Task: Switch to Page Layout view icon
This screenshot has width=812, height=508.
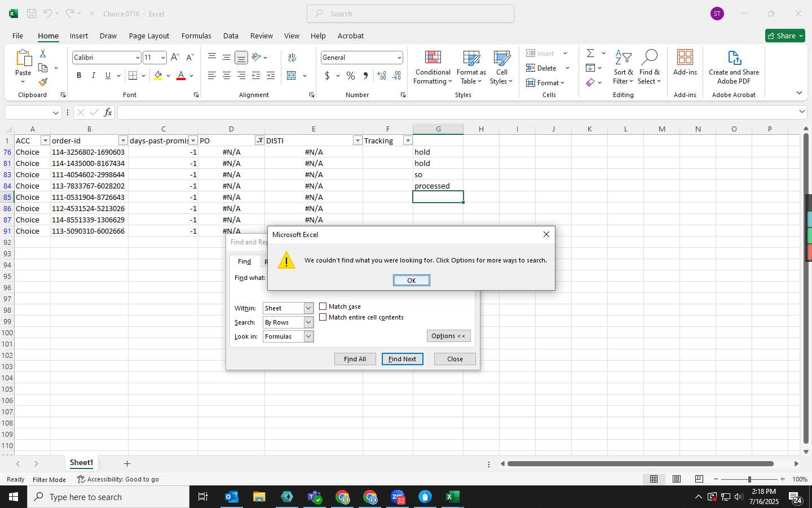Action: pos(677,479)
